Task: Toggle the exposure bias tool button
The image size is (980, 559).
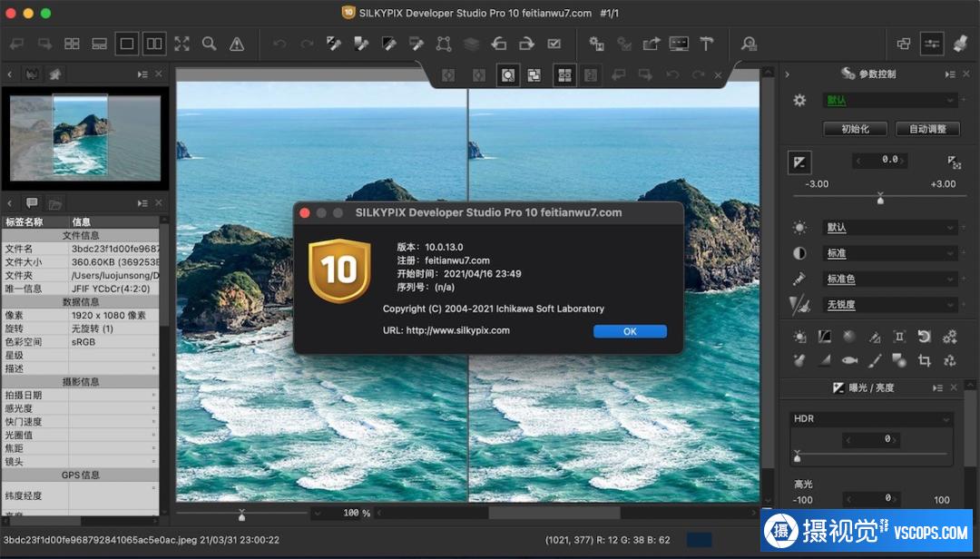Action: [799, 162]
